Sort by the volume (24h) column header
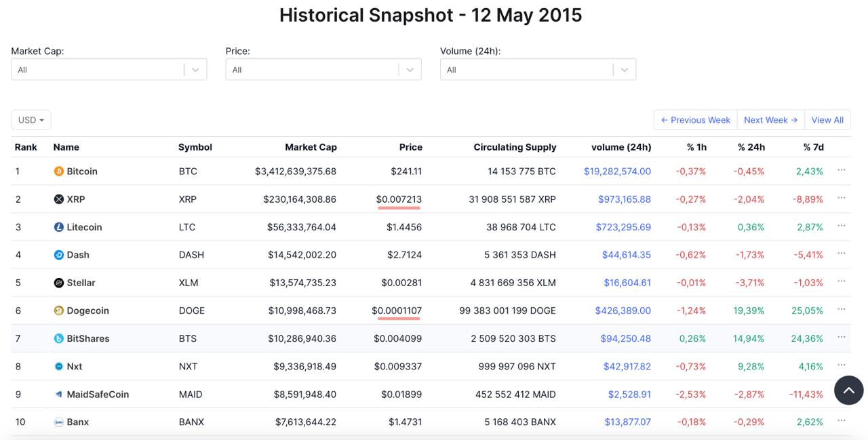 (621, 147)
